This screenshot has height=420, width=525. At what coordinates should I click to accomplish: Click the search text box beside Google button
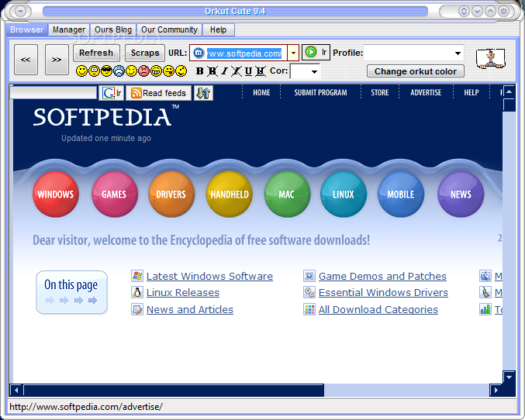[x=54, y=92]
